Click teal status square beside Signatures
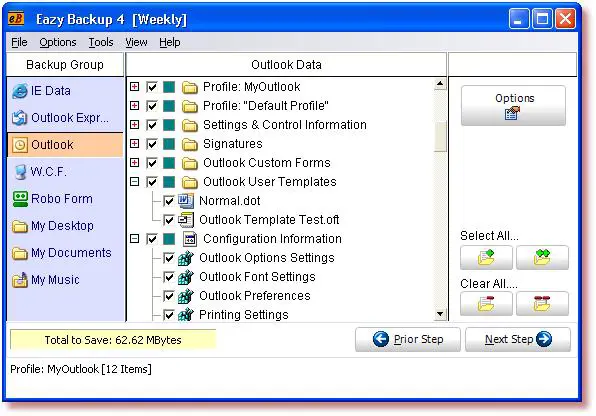This screenshot has width=596, height=416. 169,144
